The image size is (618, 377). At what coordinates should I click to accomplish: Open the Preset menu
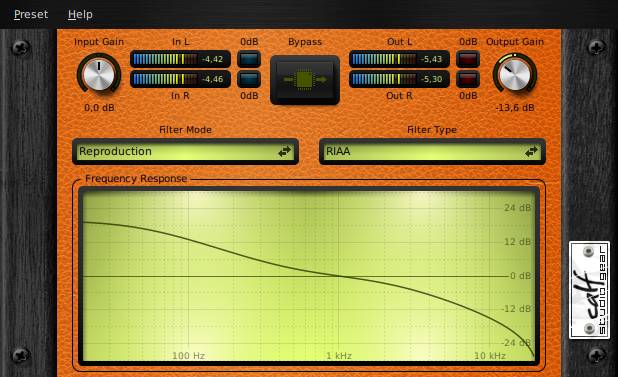31,15
